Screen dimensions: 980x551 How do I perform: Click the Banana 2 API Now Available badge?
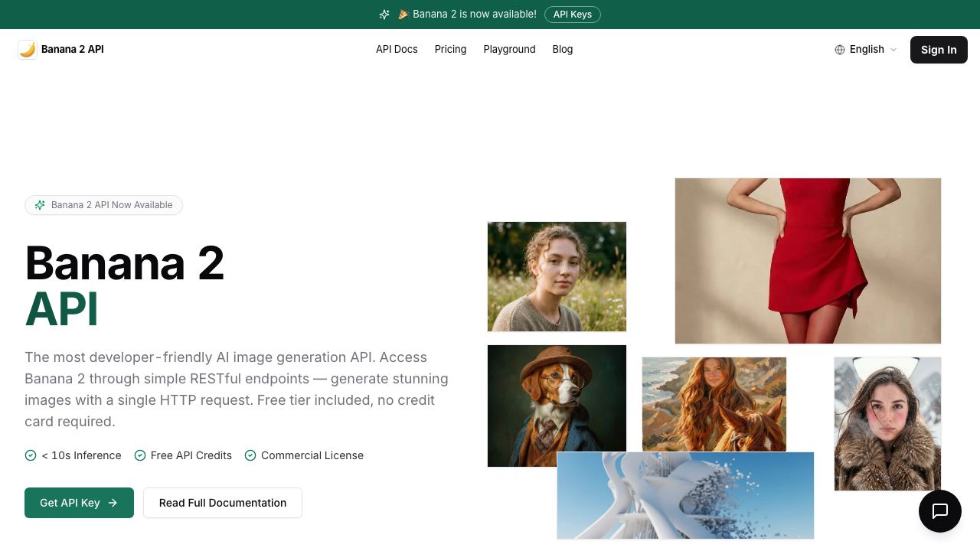(103, 205)
